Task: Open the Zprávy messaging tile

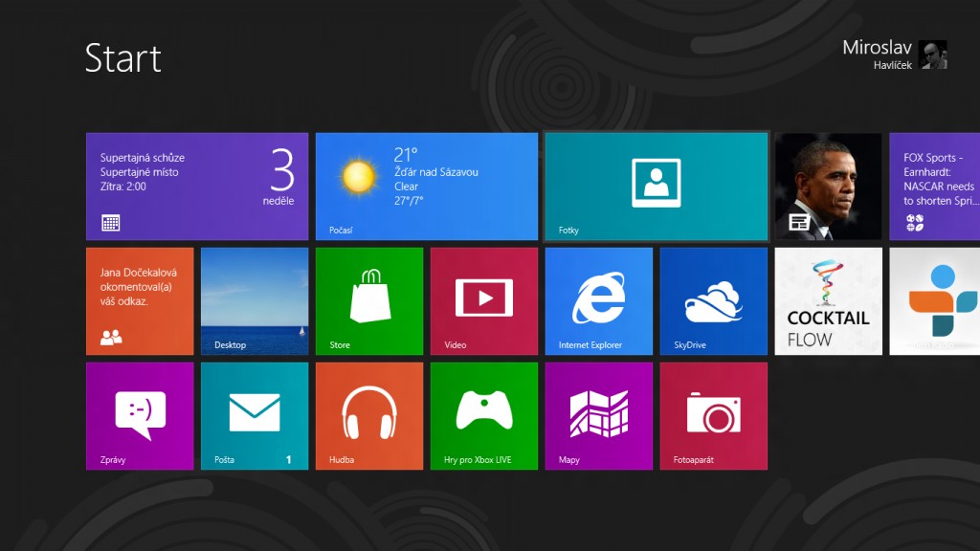Action: coord(140,416)
